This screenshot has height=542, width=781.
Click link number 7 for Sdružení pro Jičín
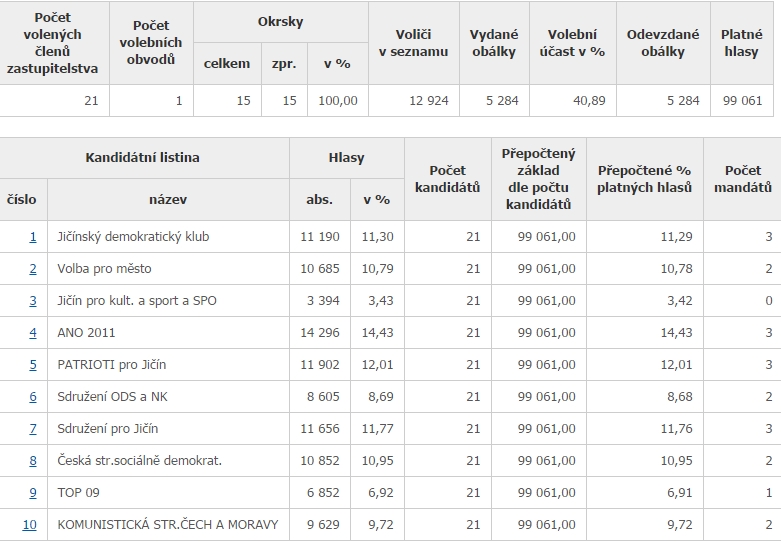point(33,429)
